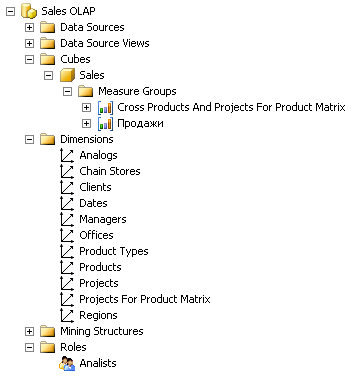Select the Managers dimension
The width and height of the screenshot is (364, 377).
pos(103,219)
